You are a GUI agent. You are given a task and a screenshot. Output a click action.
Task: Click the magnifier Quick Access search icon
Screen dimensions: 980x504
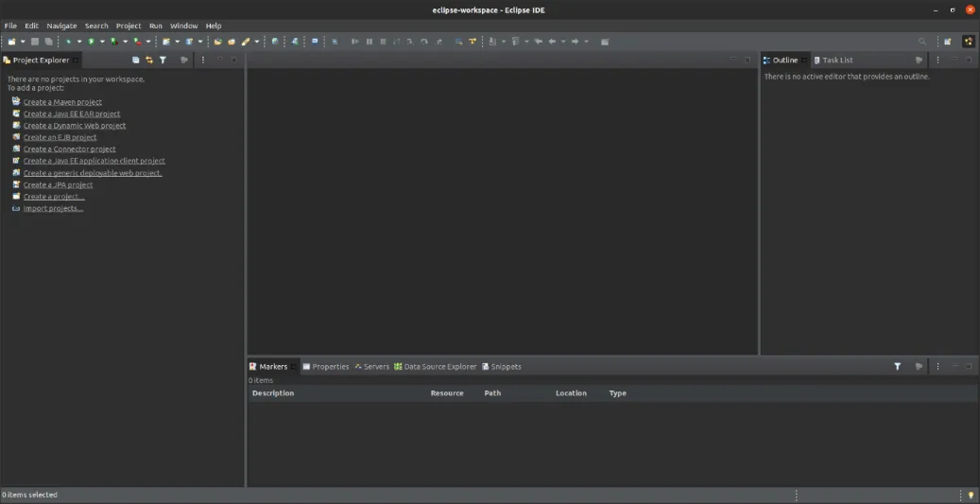pos(921,42)
